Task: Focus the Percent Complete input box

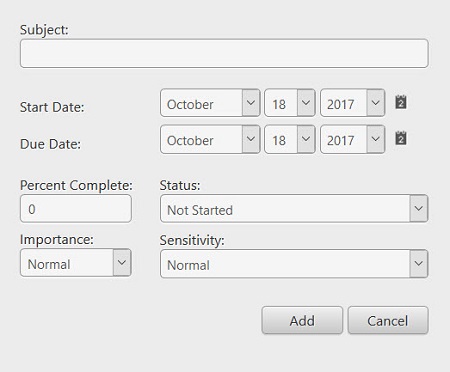Action: 76,208
